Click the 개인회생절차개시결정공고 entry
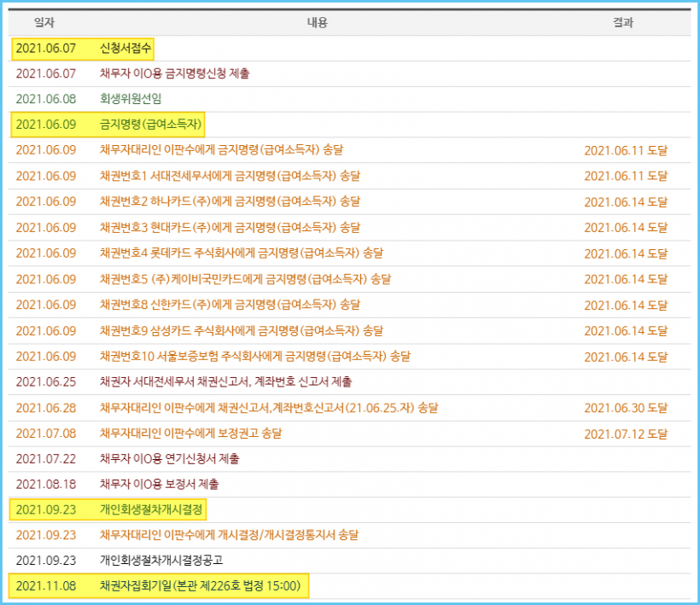 (x=161, y=561)
